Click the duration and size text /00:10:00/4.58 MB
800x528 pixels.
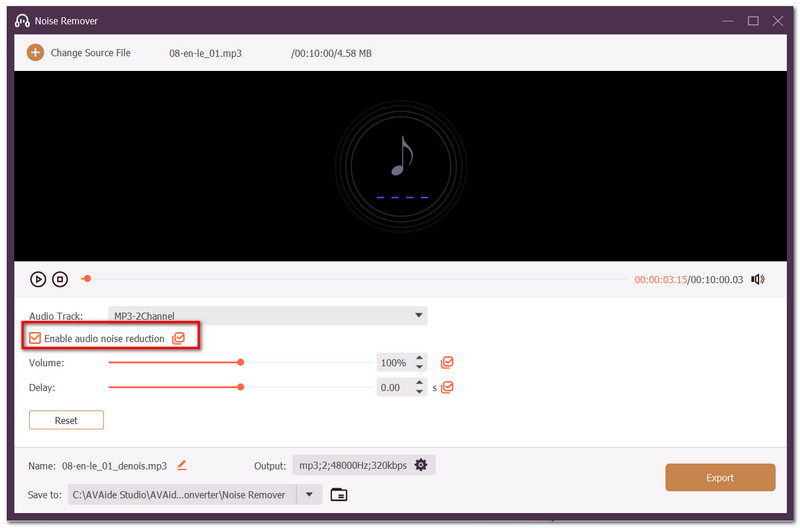point(331,53)
